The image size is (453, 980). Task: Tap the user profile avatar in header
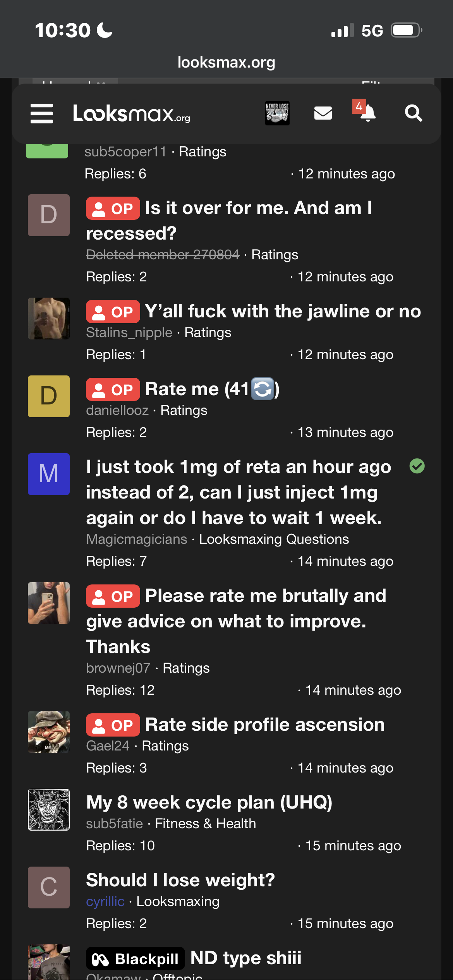[277, 113]
